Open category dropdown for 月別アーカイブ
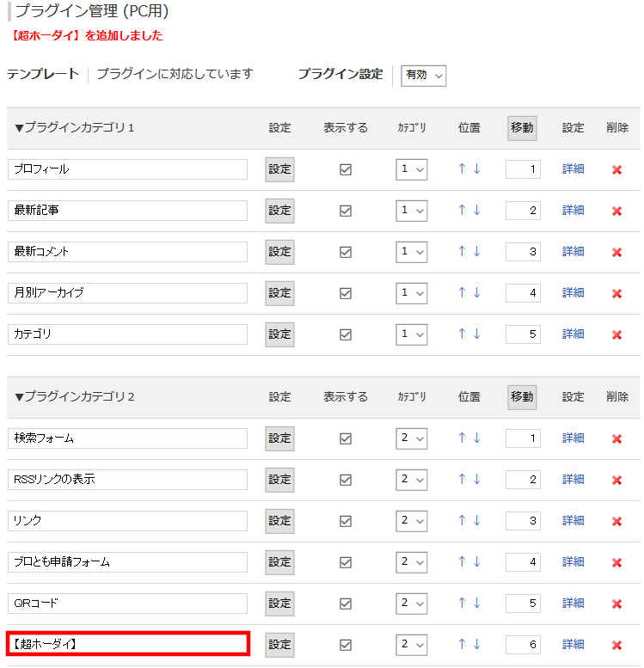 [x=411, y=293]
